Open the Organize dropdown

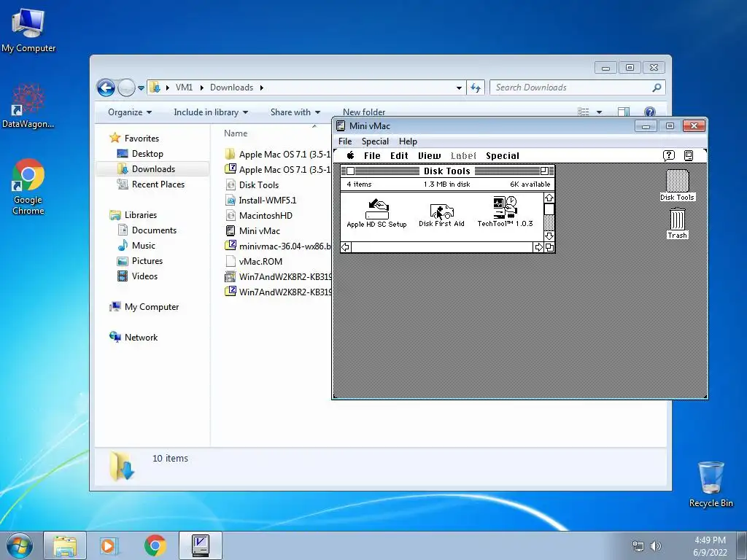130,112
